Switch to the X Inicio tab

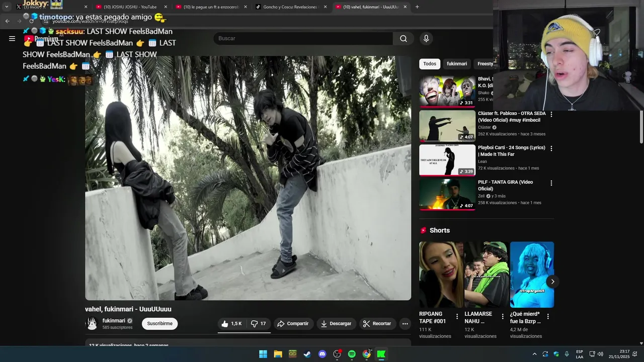[50, 7]
